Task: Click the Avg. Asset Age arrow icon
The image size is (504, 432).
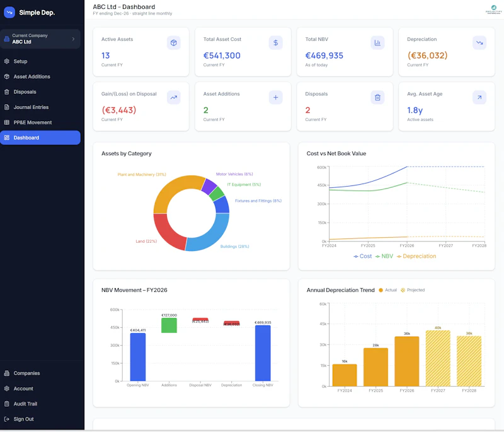Action: 479,98
